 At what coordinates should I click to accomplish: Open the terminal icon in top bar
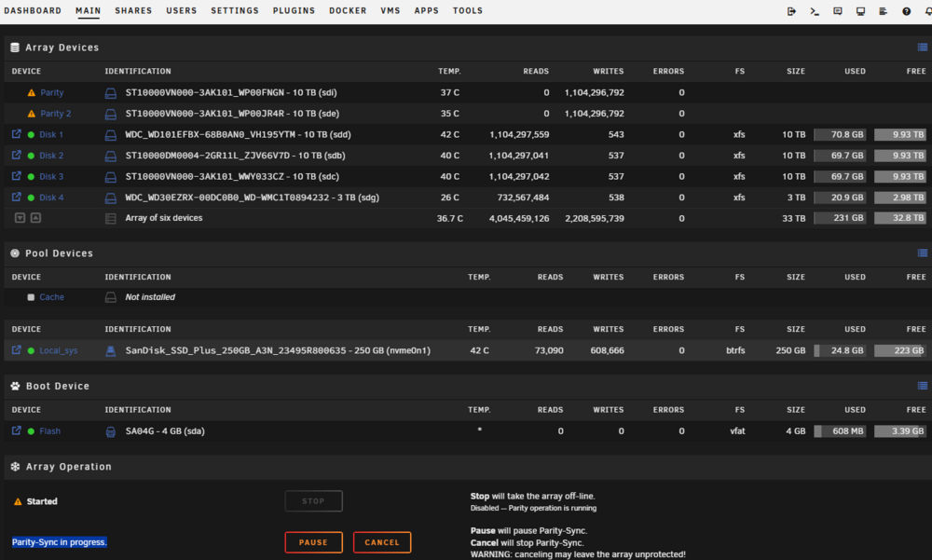(815, 11)
